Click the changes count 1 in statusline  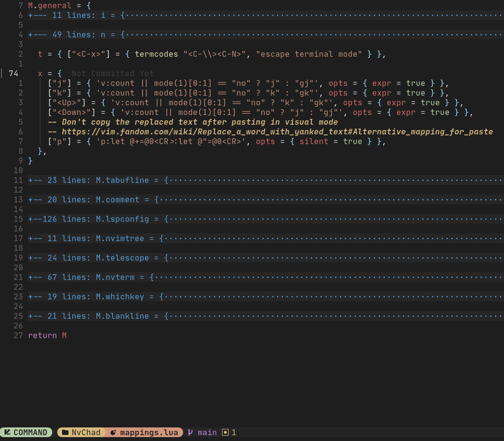coord(234,432)
